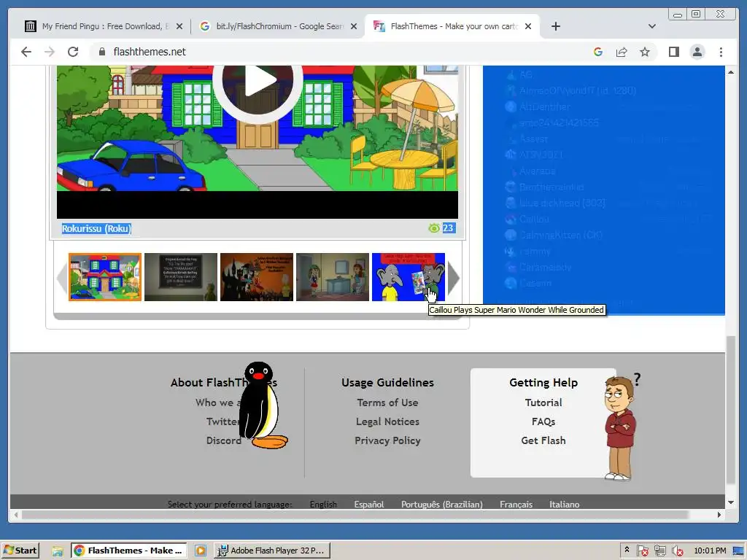Click the taskbar clock 10:01 PM
The height and width of the screenshot is (560, 747).
(710, 551)
